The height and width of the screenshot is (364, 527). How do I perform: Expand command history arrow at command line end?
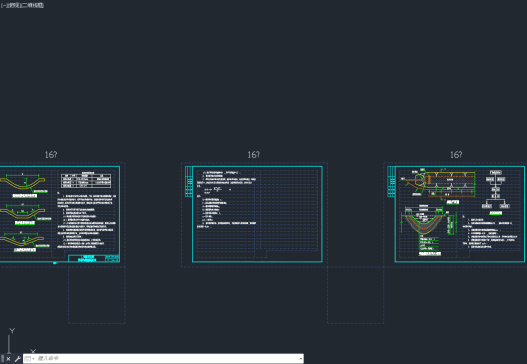click(300, 359)
